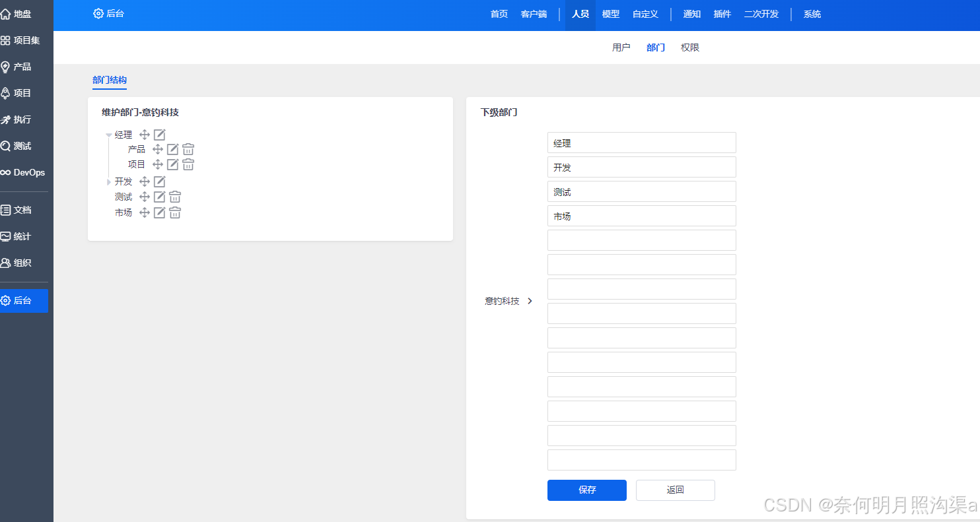Focus the 经理 input field
The image size is (980, 522).
pos(642,143)
